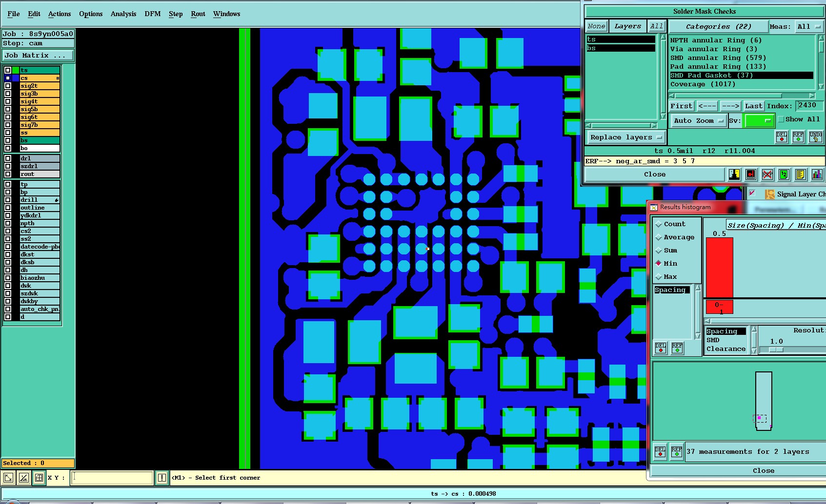Image resolution: width=826 pixels, height=504 pixels.
Task: Open the Edit menu
Action: [34, 14]
